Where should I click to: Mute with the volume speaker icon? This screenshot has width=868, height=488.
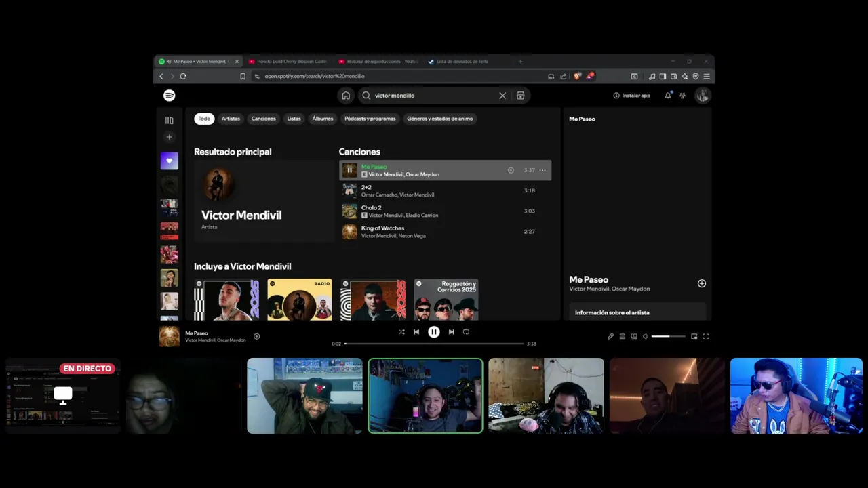646,336
